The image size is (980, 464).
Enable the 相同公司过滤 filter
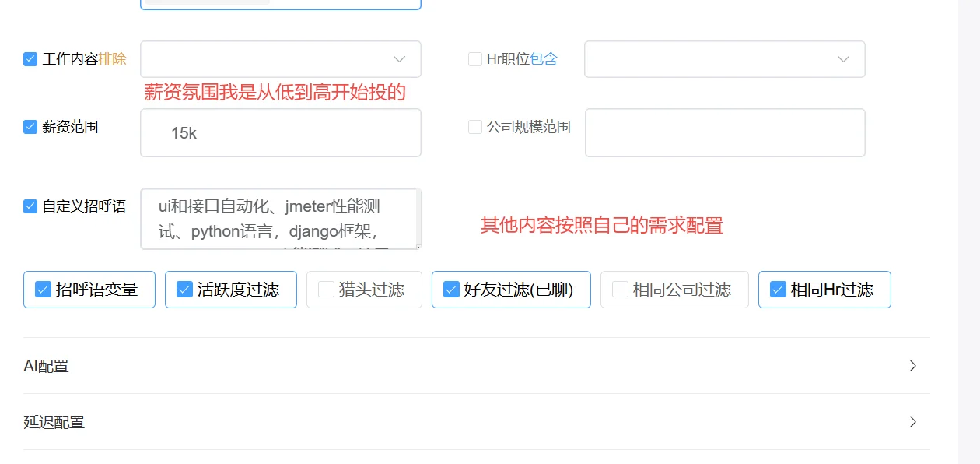[x=619, y=289]
